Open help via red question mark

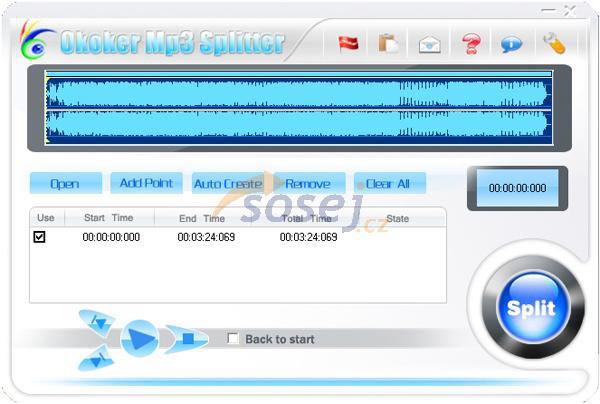click(471, 44)
